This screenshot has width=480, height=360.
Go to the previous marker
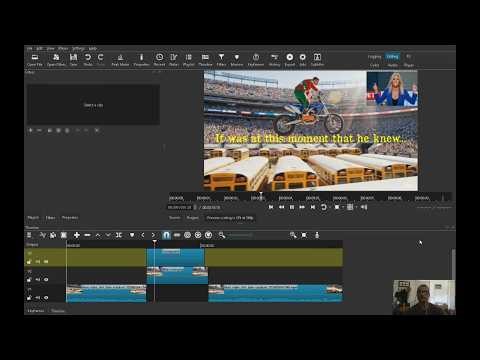tap(143, 235)
